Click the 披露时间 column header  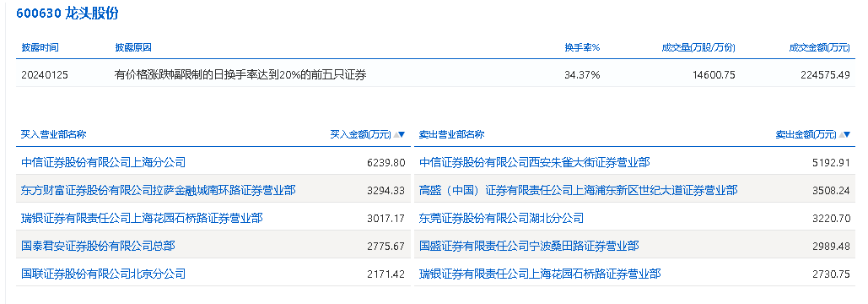[x=40, y=47]
